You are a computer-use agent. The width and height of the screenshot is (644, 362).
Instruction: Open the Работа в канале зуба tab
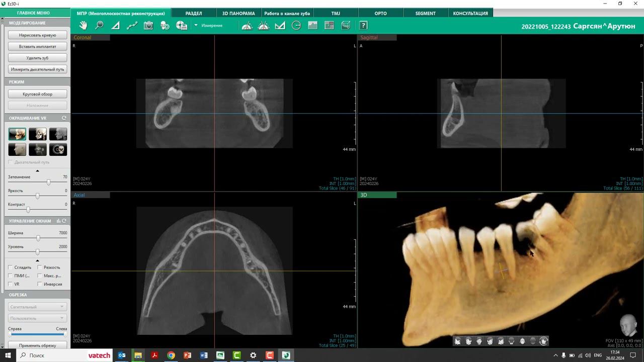[287, 13]
